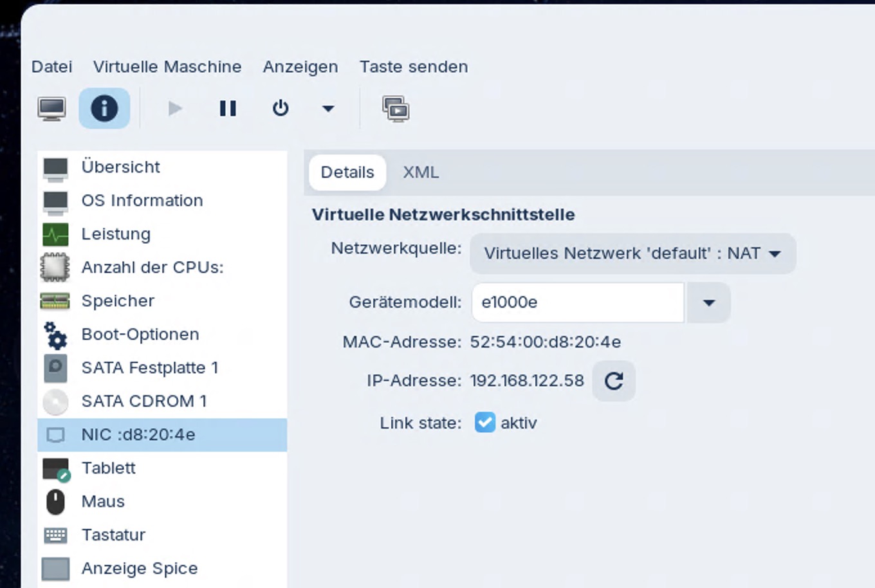Viewport: 875px width, 588px height.
Task: Open the snapshots manager icon
Action: click(396, 109)
